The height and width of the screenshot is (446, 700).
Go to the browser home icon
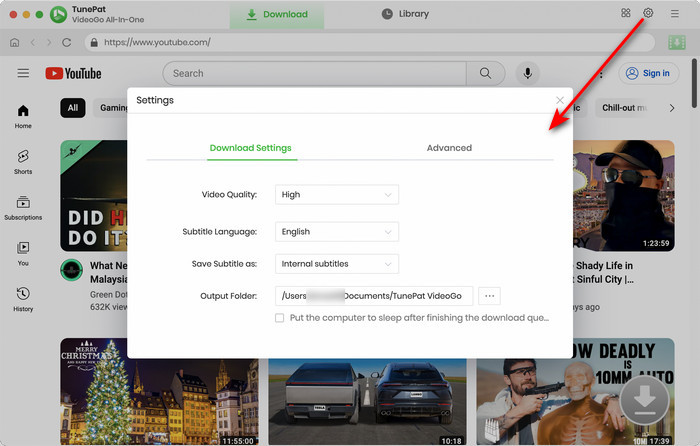coord(15,42)
